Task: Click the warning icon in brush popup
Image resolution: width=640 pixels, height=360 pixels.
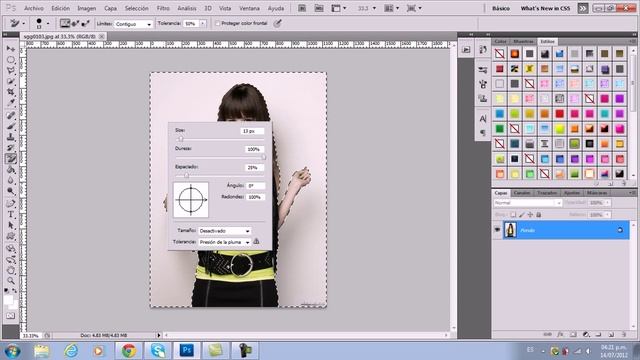Action: (256, 242)
